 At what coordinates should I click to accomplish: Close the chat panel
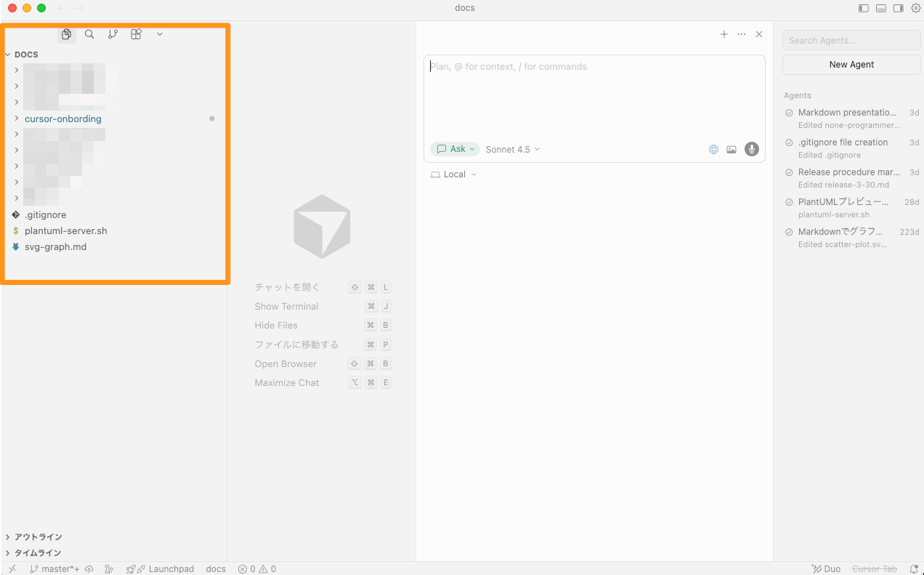point(759,34)
